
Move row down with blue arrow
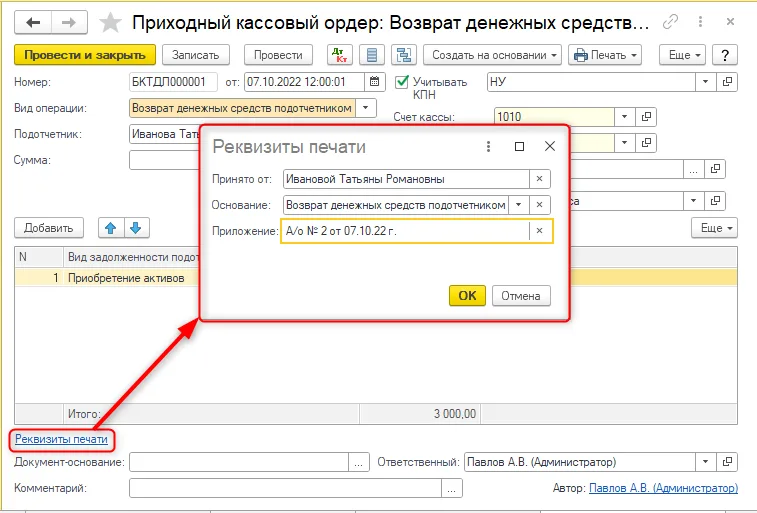click(136, 228)
